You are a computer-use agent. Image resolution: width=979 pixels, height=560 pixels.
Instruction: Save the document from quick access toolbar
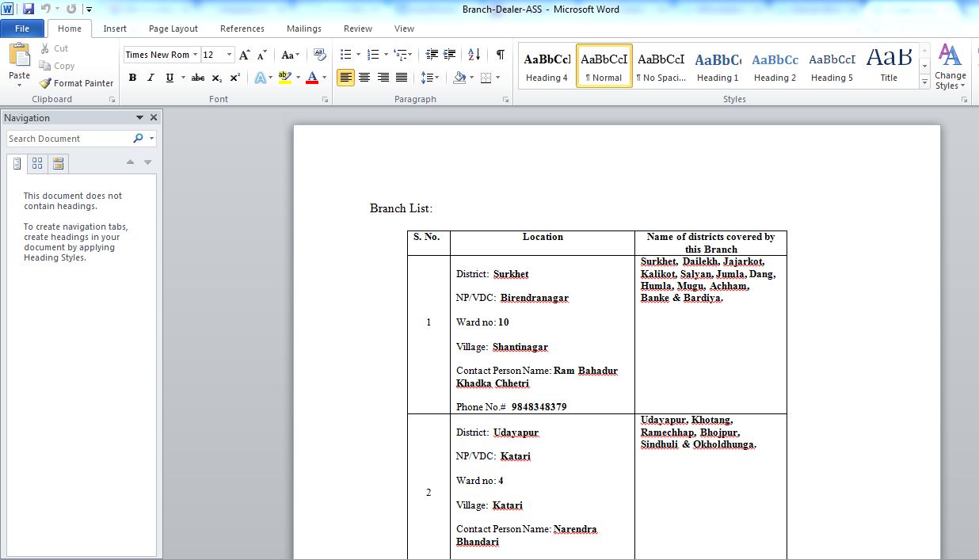[x=29, y=9]
